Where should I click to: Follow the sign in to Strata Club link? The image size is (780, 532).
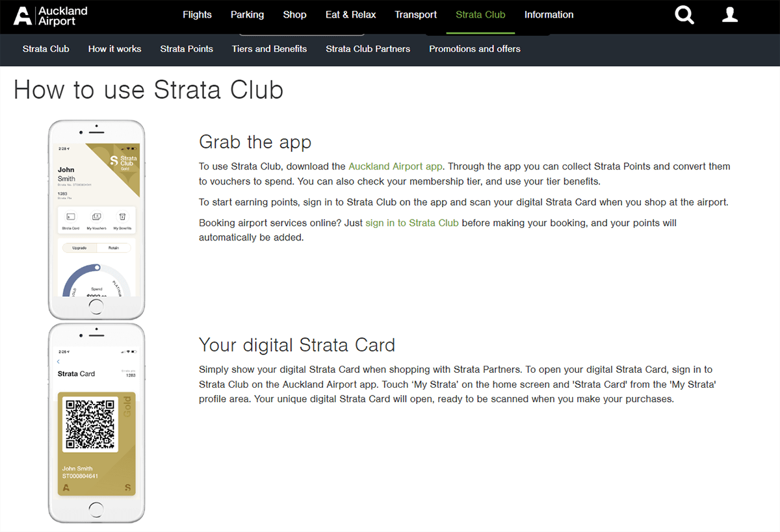[x=412, y=223]
